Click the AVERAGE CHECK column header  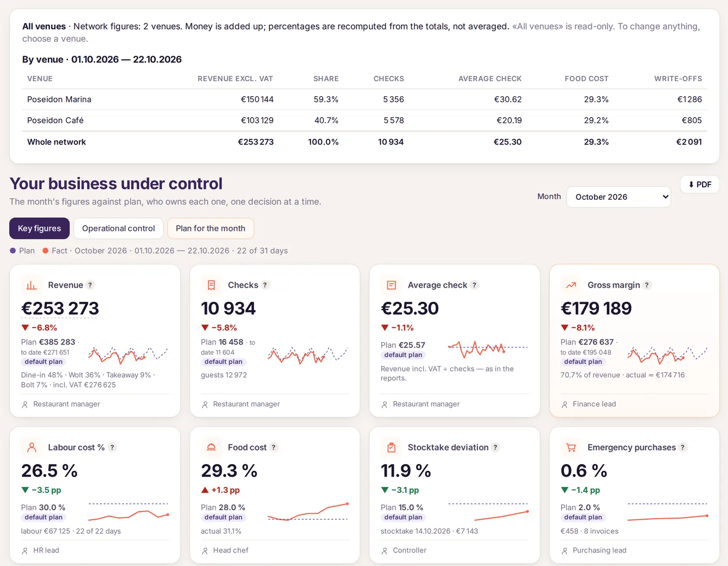(x=490, y=79)
